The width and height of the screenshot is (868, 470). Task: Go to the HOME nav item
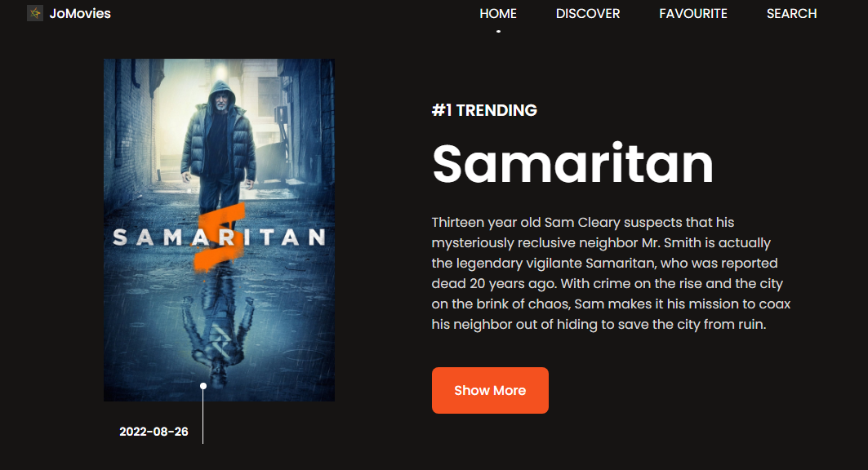[497, 13]
